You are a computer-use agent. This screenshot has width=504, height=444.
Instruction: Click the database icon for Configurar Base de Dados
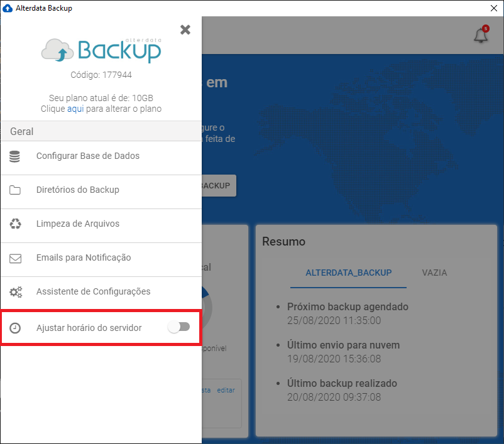[x=14, y=156]
